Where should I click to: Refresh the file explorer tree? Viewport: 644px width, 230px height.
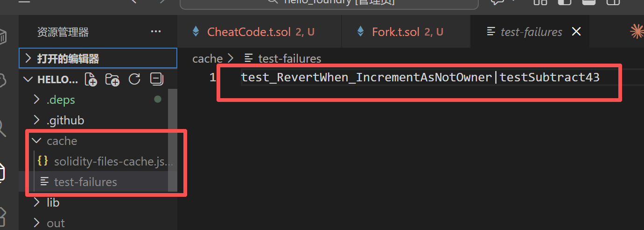pos(134,79)
